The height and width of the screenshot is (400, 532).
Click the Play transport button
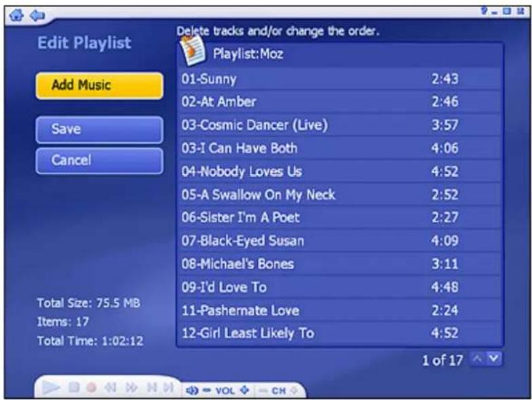pos(51,388)
